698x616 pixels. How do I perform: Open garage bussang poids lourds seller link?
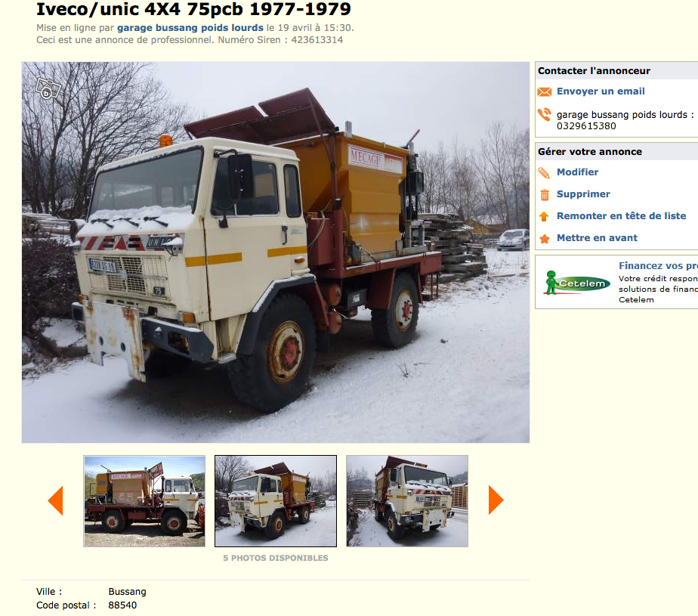click(x=190, y=28)
